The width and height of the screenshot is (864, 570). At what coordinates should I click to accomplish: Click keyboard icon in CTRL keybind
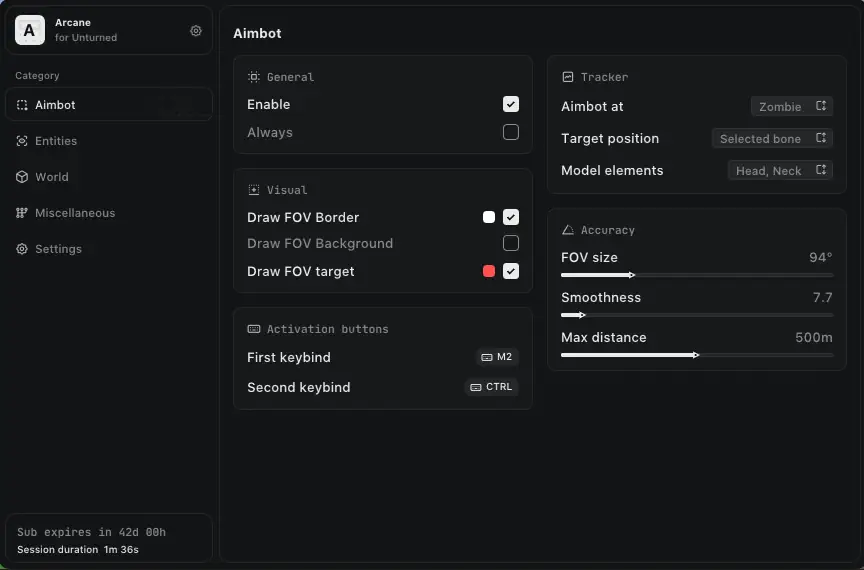pyautogui.click(x=476, y=388)
